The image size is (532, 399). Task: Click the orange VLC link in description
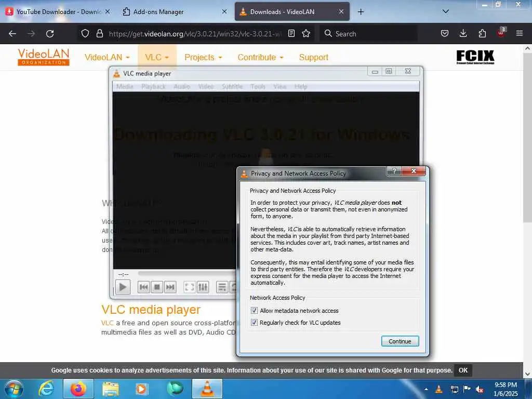[x=107, y=323]
